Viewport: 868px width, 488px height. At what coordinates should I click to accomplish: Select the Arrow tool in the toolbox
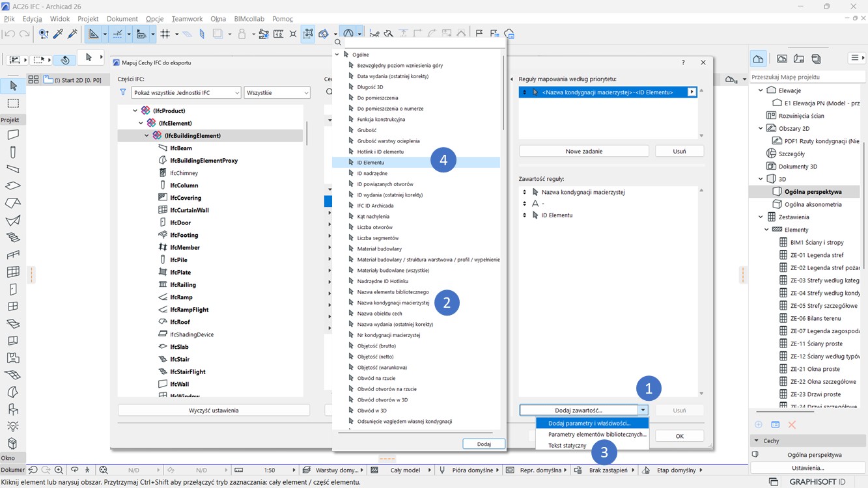click(x=12, y=86)
